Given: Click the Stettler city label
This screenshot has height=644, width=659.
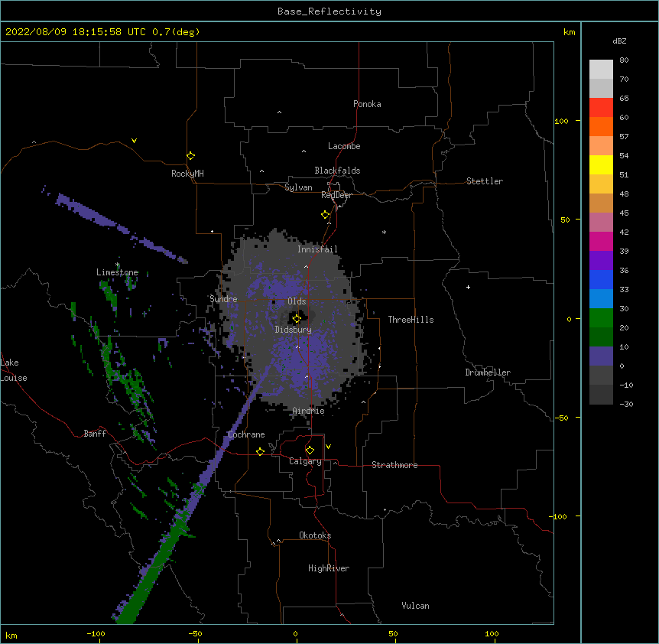Looking at the screenshot, I should [x=485, y=181].
